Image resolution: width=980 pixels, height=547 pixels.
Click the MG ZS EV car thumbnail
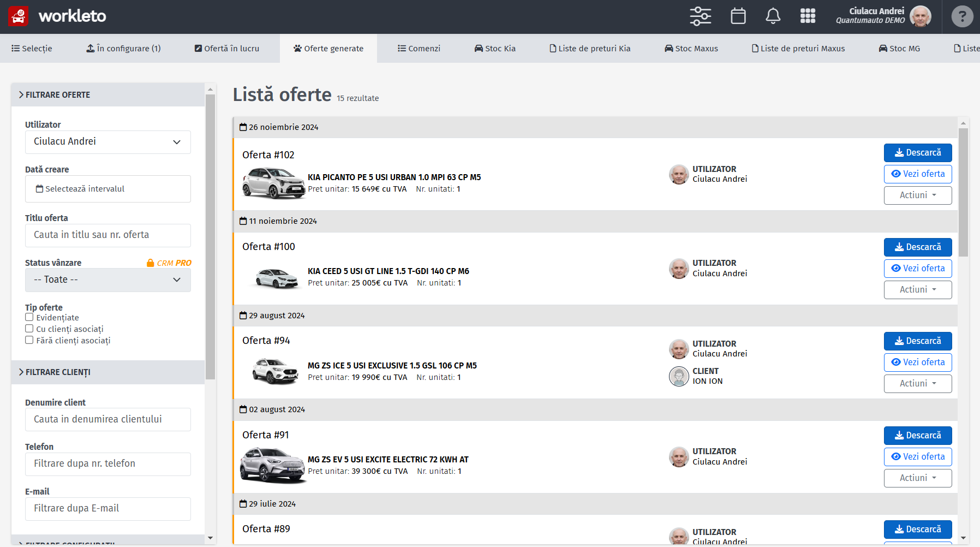273,465
